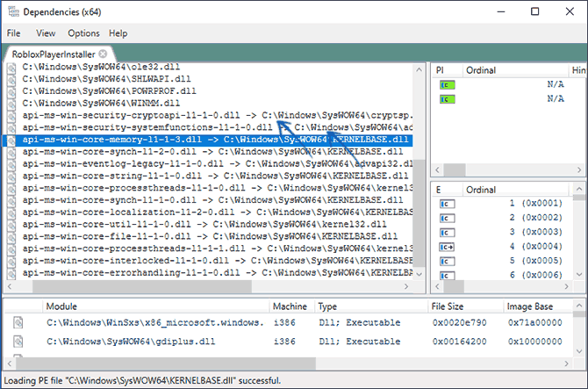Sort module list by Machine column
This screenshot has height=389, width=588.
[x=291, y=306]
